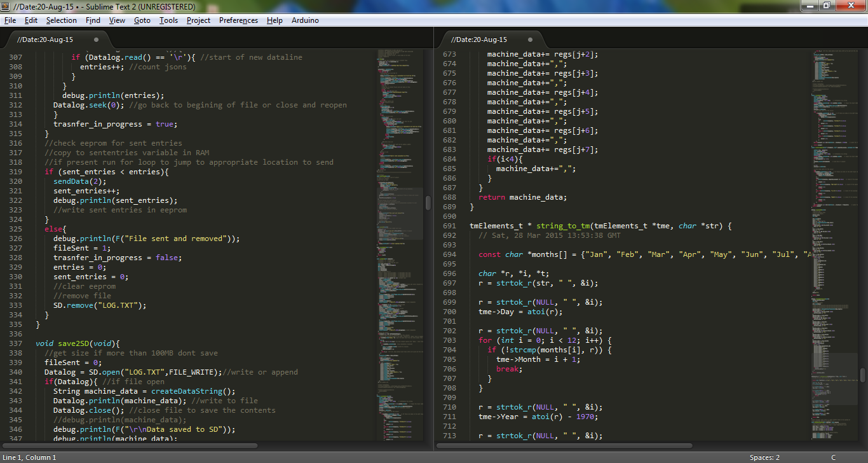
Task: Place cursor on the void save2SD line
Action: 76,343
